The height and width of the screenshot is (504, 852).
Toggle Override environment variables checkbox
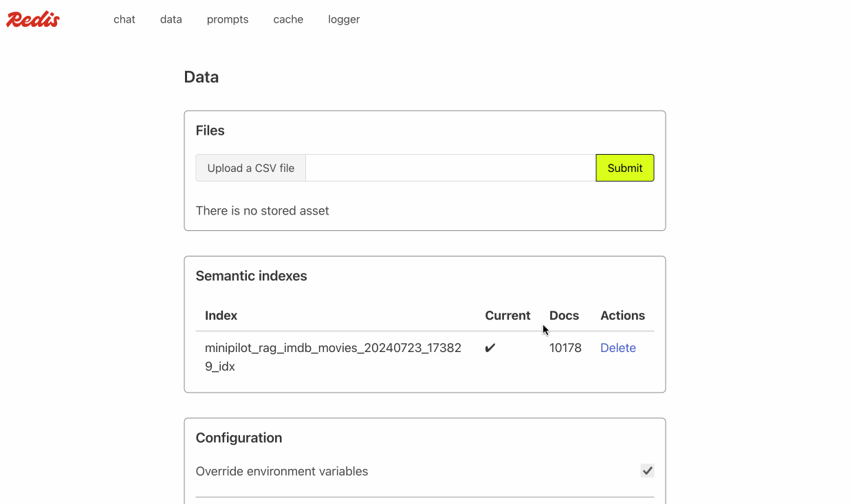click(x=646, y=471)
